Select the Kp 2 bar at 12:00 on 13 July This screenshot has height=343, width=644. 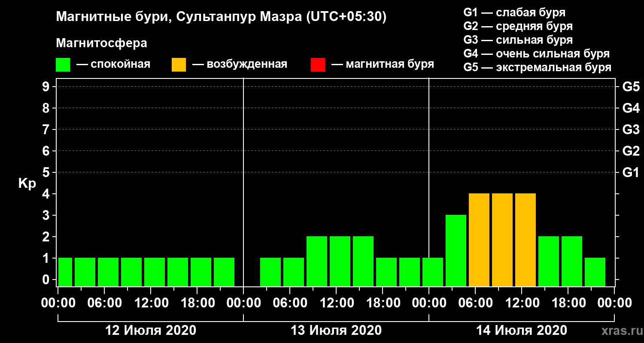pyautogui.click(x=340, y=261)
